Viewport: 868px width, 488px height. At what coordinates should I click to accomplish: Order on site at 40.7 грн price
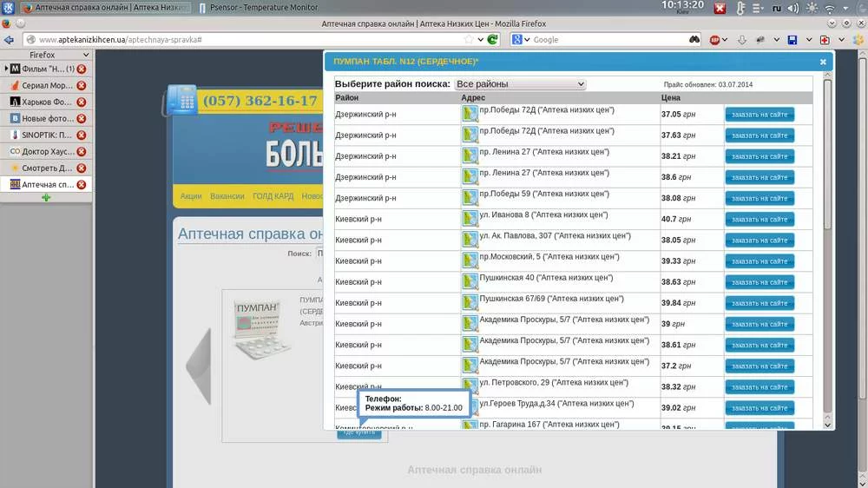click(759, 220)
